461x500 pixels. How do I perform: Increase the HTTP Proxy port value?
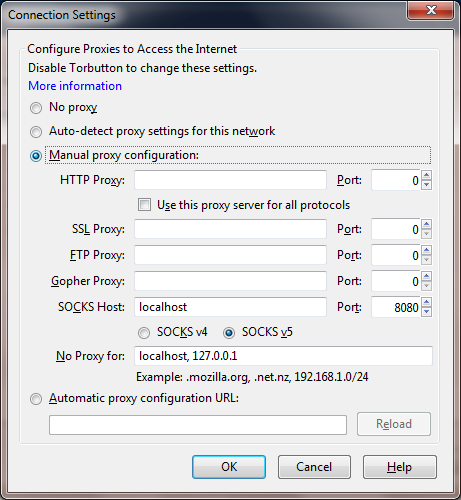pyautogui.click(x=427, y=175)
